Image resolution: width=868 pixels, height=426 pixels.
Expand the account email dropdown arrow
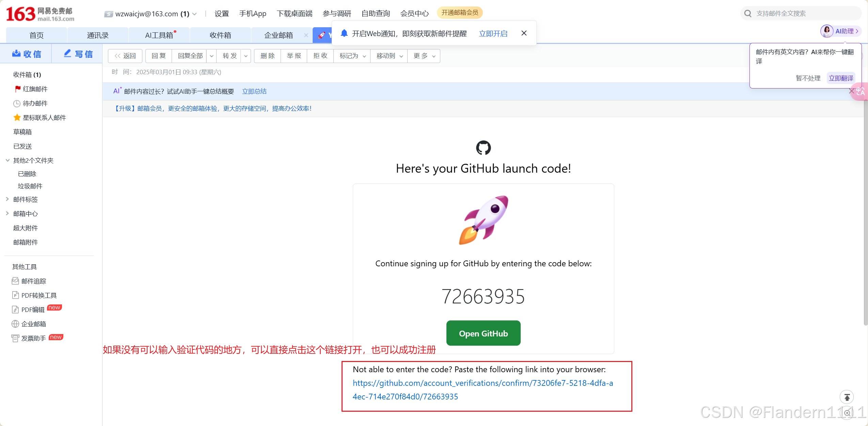[x=194, y=14]
